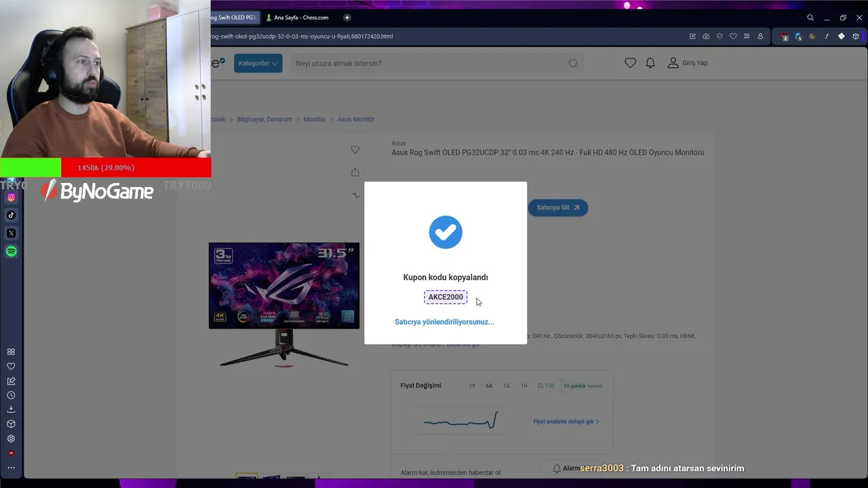Click the Fiyat Değişimi heading
The height and width of the screenshot is (488, 868).
420,386
